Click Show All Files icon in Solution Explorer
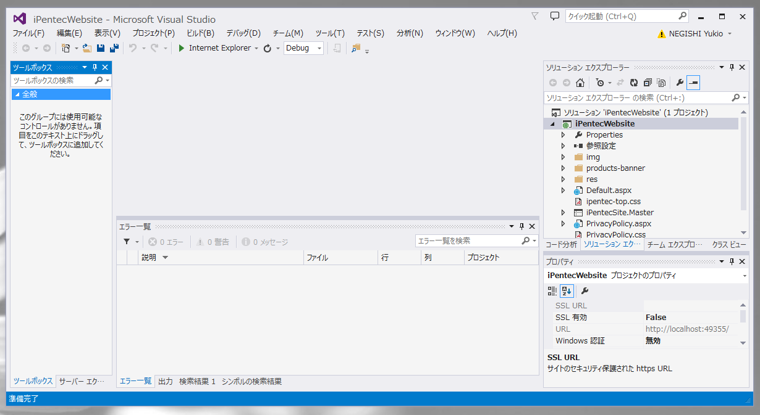760x415 pixels. point(661,82)
